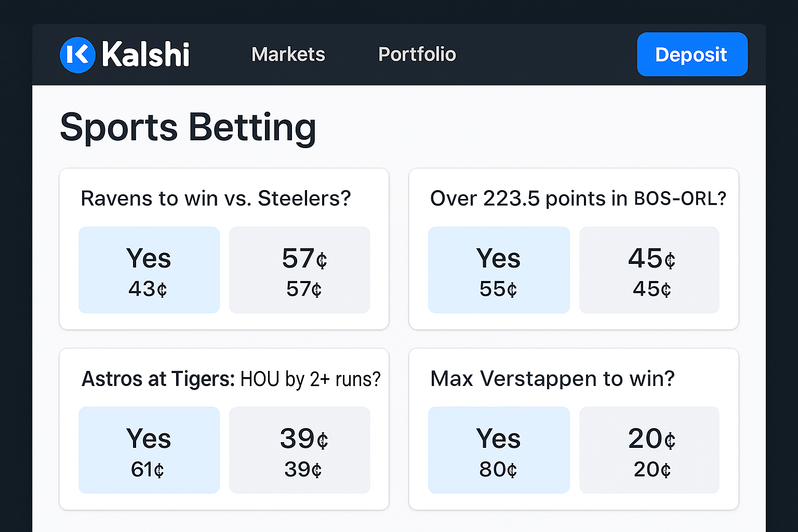This screenshot has height=532, width=798.
Task: Click the Kalshi brand wordmark
Action: click(x=146, y=54)
